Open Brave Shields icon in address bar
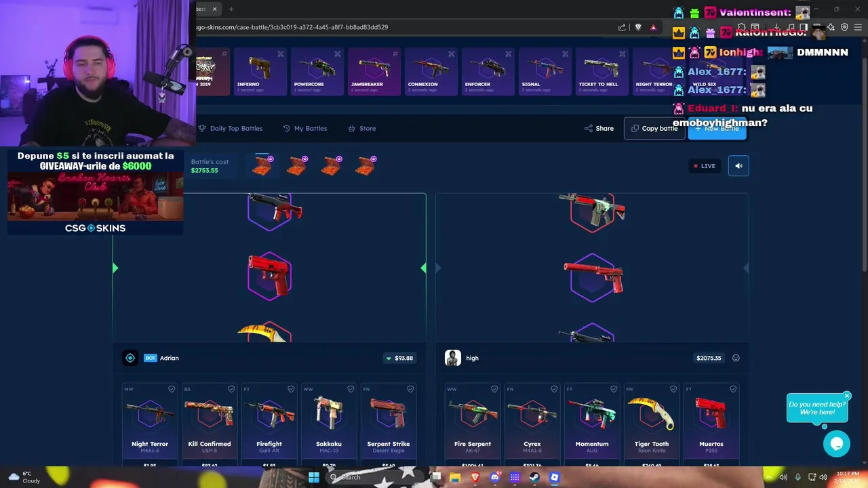The width and height of the screenshot is (868, 488). pyautogui.click(x=638, y=27)
